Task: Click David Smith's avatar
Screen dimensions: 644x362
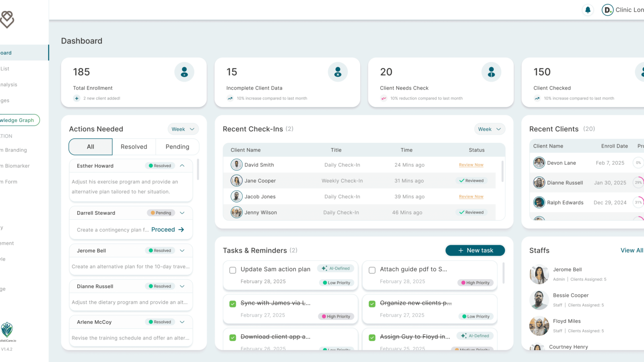Action: (236, 165)
